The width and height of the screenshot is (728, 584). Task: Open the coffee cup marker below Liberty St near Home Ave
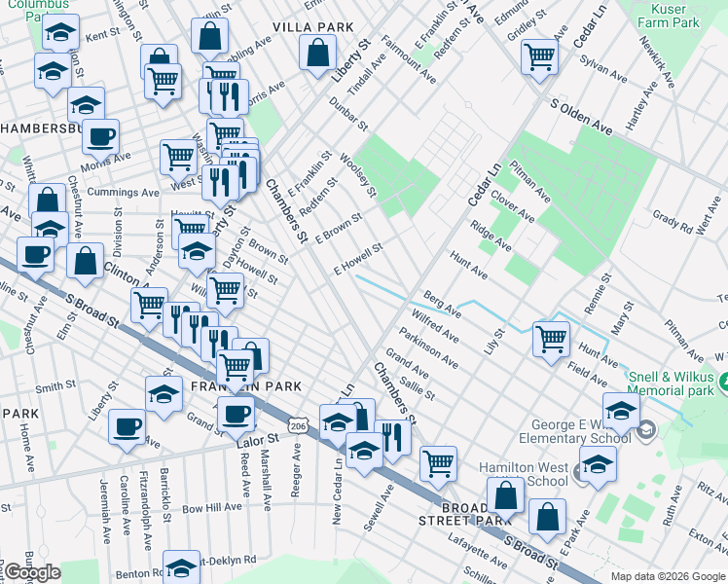click(x=127, y=427)
